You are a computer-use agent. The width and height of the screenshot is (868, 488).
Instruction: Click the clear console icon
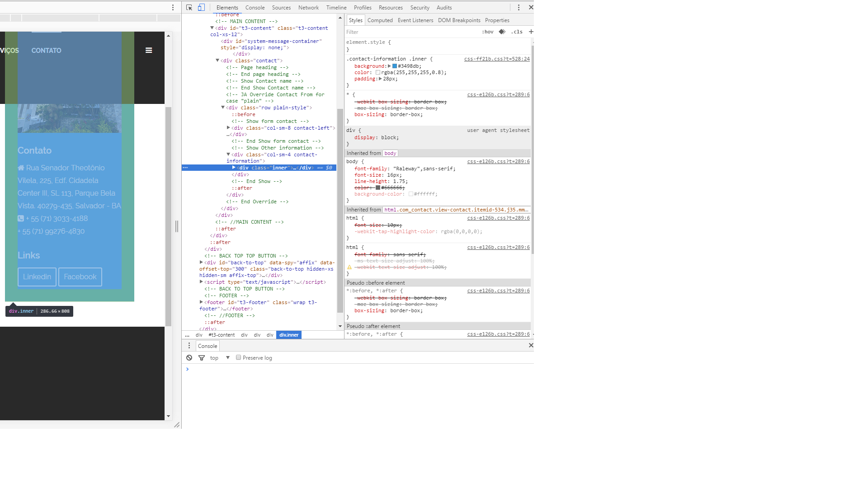(x=189, y=357)
